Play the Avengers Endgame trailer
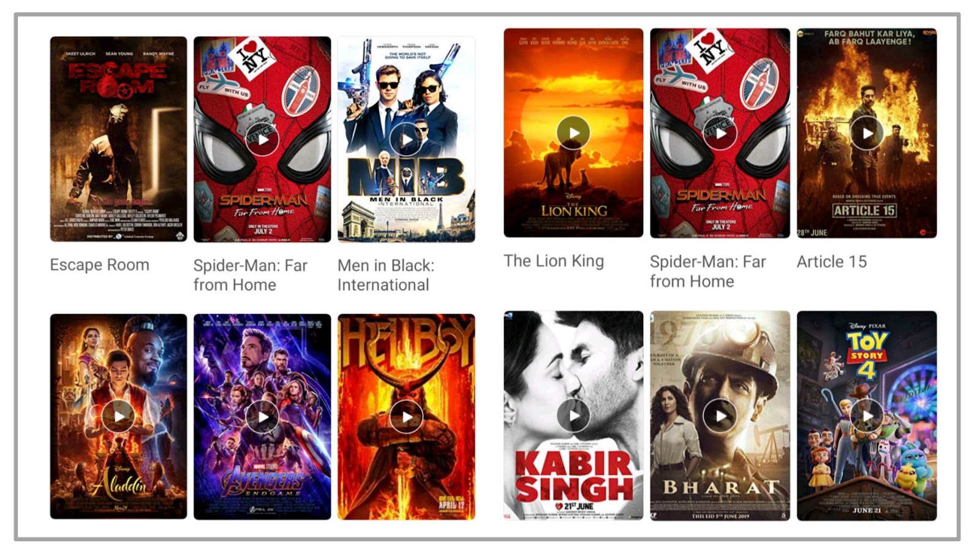This screenshot has height=551, width=980. pos(262,417)
